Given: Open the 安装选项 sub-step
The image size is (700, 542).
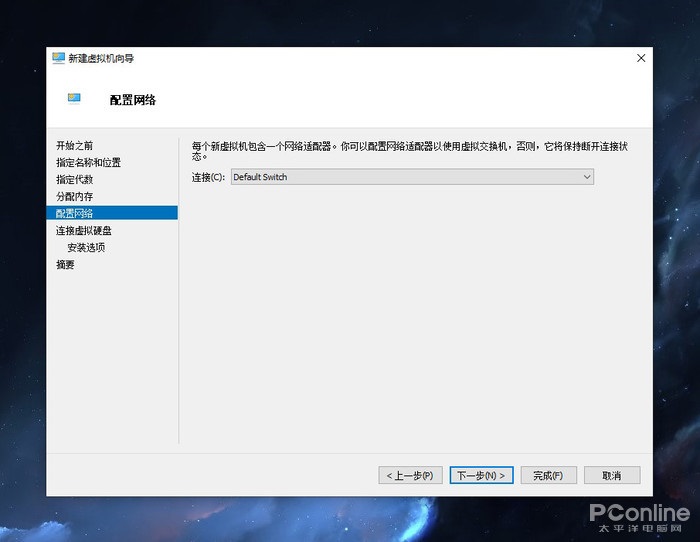Looking at the screenshot, I should tap(86, 247).
